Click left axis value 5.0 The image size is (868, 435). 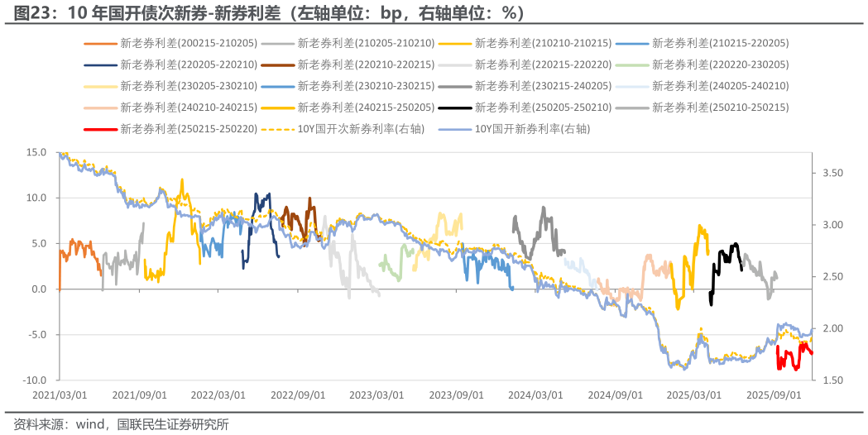pyautogui.click(x=39, y=243)
